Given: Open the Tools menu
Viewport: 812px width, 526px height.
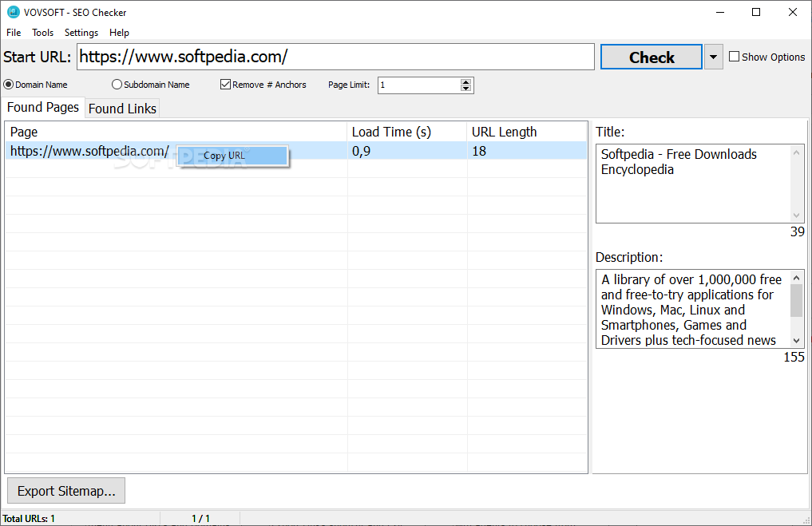Looking at the screenshot, I should [x=42, y=33].
